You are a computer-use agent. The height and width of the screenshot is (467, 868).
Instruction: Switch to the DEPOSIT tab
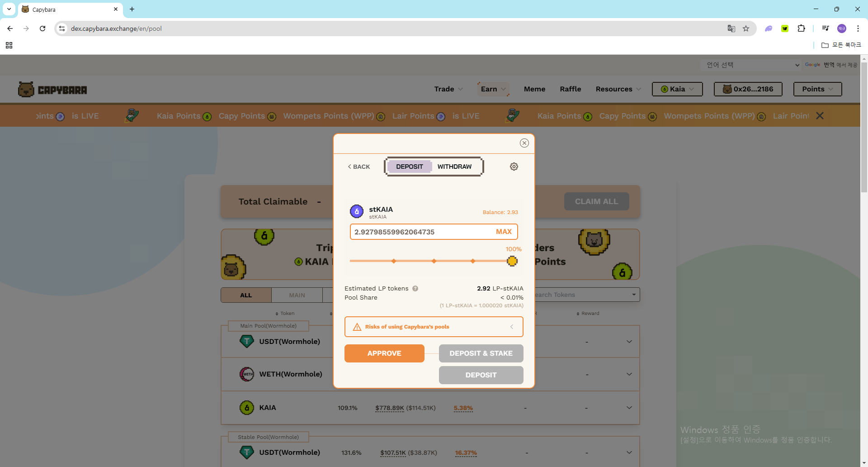click(x=410, y=167)
